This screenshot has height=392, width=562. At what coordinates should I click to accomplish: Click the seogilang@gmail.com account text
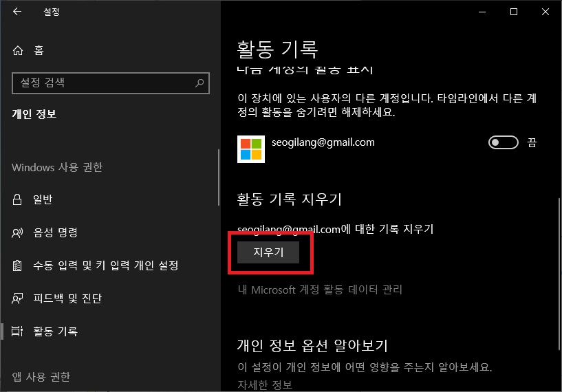pyautogui.click(x=323, y=142)
